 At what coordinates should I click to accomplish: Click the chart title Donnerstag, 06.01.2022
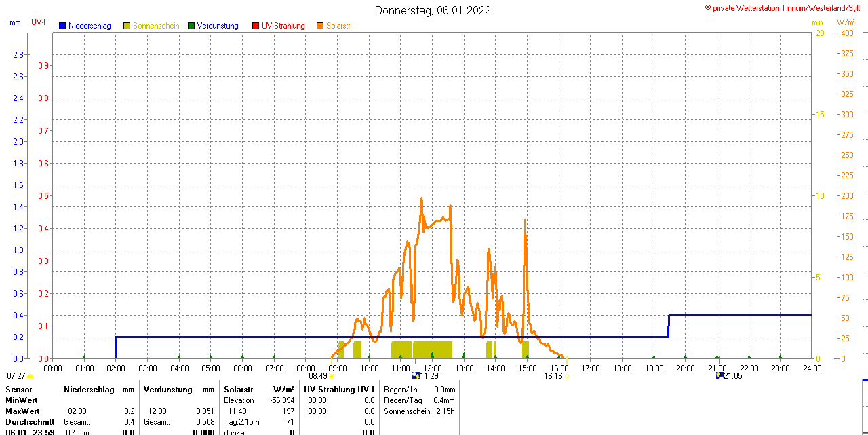(x=433, y=10)
